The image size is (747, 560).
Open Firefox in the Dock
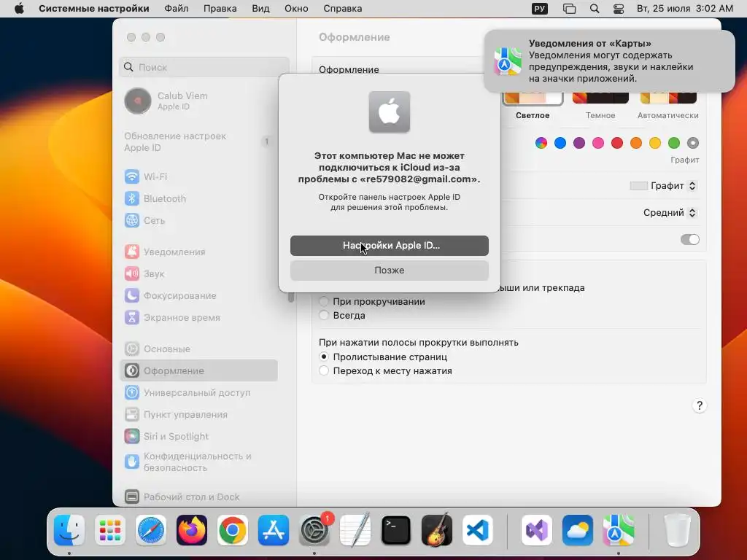point(192,530)
